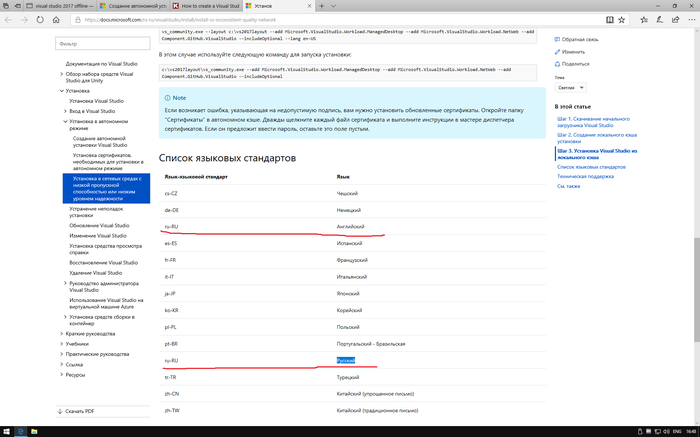Go back using the browser back arrow
This screenshot has width=700, height=437.
click(x=8, y=20)
